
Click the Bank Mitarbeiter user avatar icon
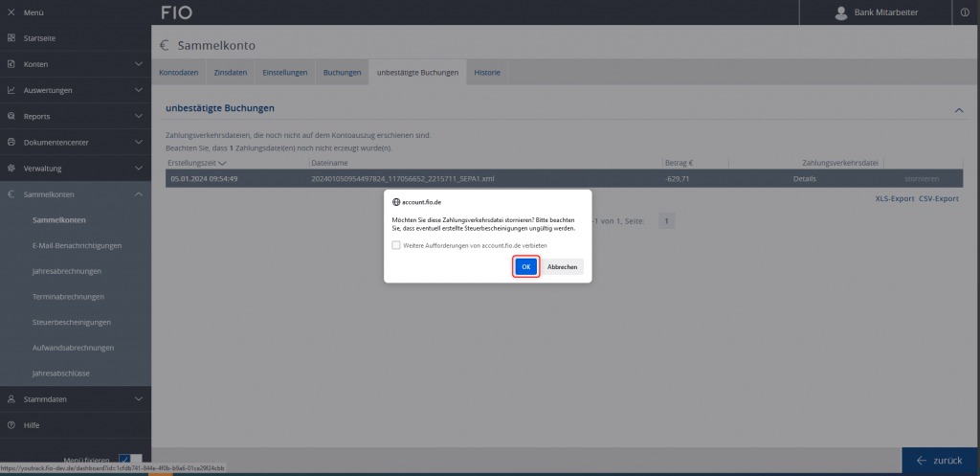tap(841, 12)
